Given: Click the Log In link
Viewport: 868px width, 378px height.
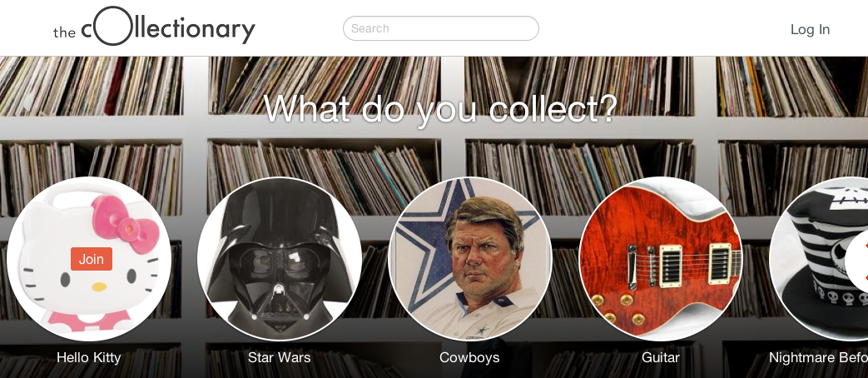Looking at the screenshot, I should (x=810, y=29).
